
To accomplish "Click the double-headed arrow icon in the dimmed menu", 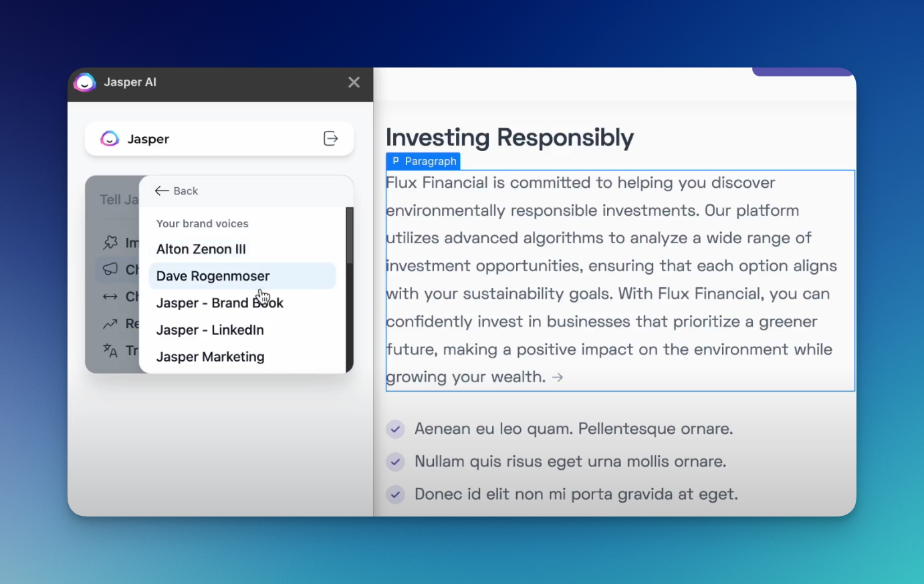I will 110,297.
